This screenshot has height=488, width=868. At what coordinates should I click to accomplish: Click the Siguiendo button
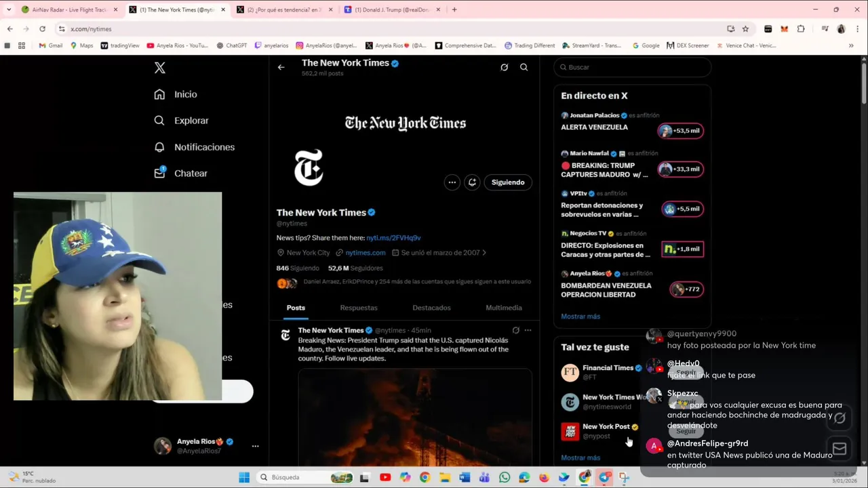(x=508, y=182)
